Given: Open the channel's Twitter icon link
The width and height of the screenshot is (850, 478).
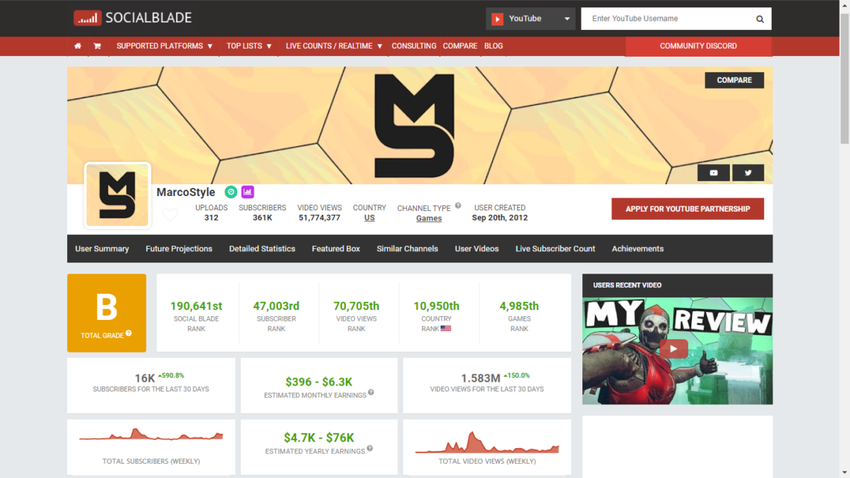Looking at the screenshot, I should pyautogui.click(x=748, y=173).
